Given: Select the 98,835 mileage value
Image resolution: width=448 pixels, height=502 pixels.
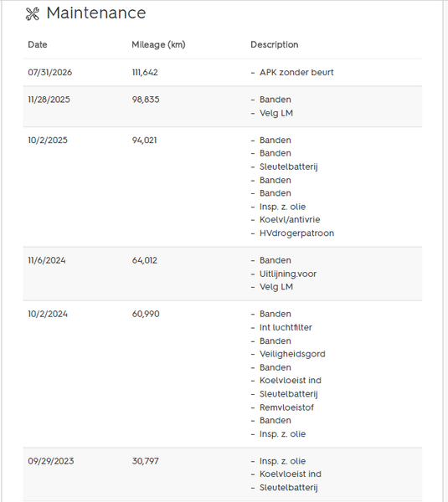Looking at the screenshot, I should pyautogui.click(x=146, y=100).
